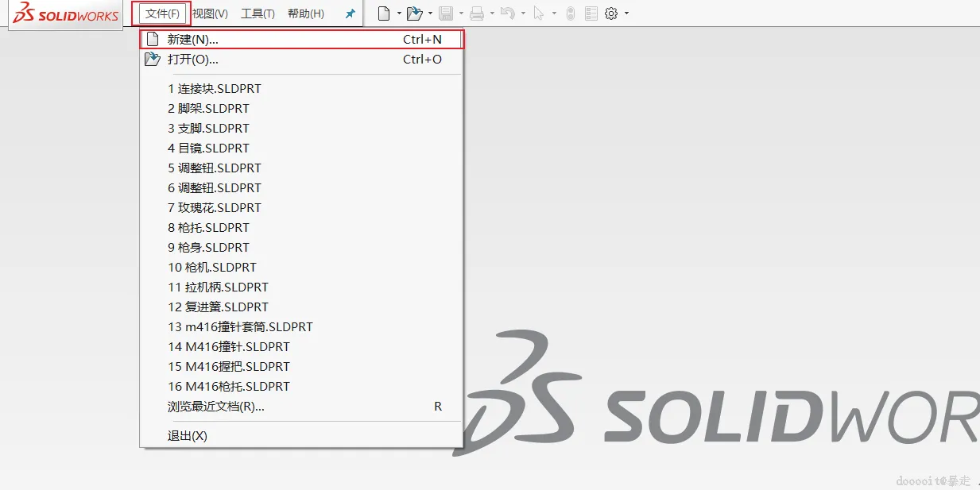Choose 打开(O)... from the File menu
Viewport: 980px width, 490px height.
[301, 59]
